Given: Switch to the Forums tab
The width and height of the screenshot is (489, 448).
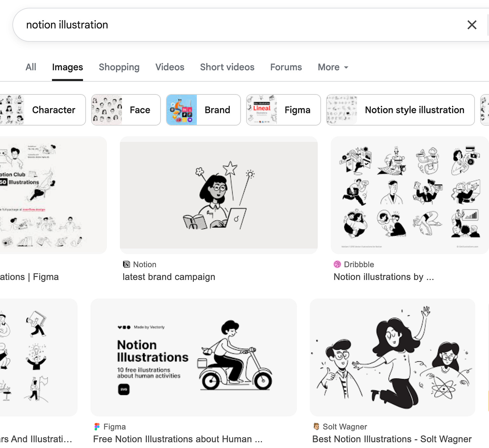Looking at the screenshot, I should point(286,67).
